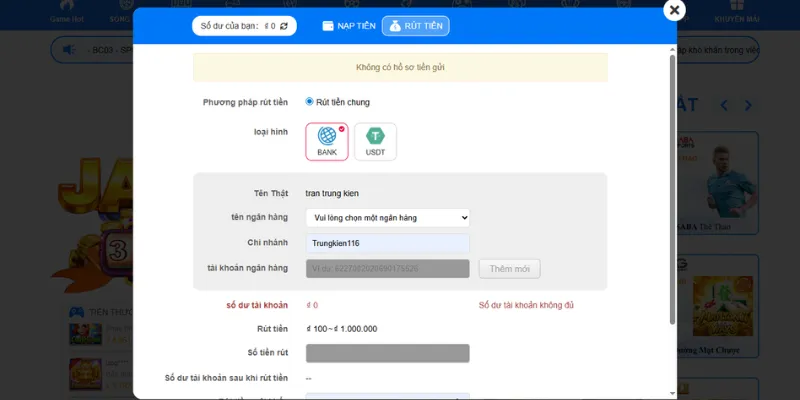Screen dimensions: 800x400
Task: Close the withdrawal dialog with X
Action: pyautogui.click(x=674, y=10)
